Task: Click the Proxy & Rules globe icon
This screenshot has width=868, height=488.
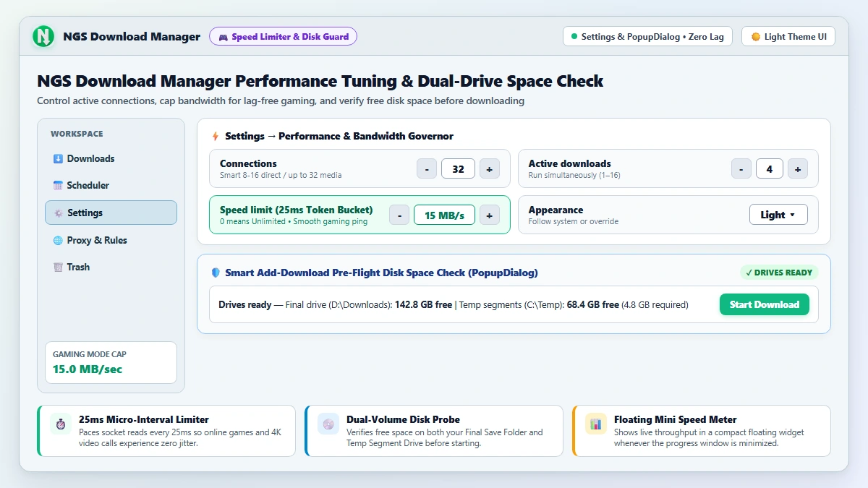Action: (x=58, y=240)
